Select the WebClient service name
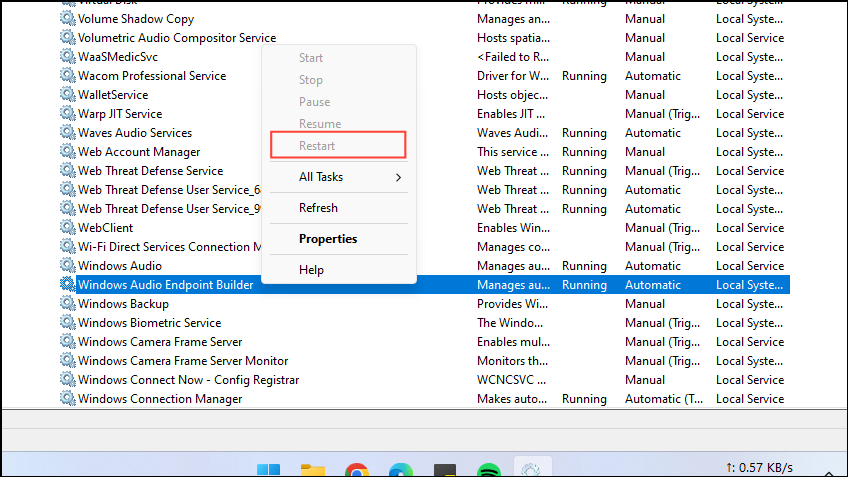This screenshot has height=477, width=848. pyautogui.click(x=105, y=228)
